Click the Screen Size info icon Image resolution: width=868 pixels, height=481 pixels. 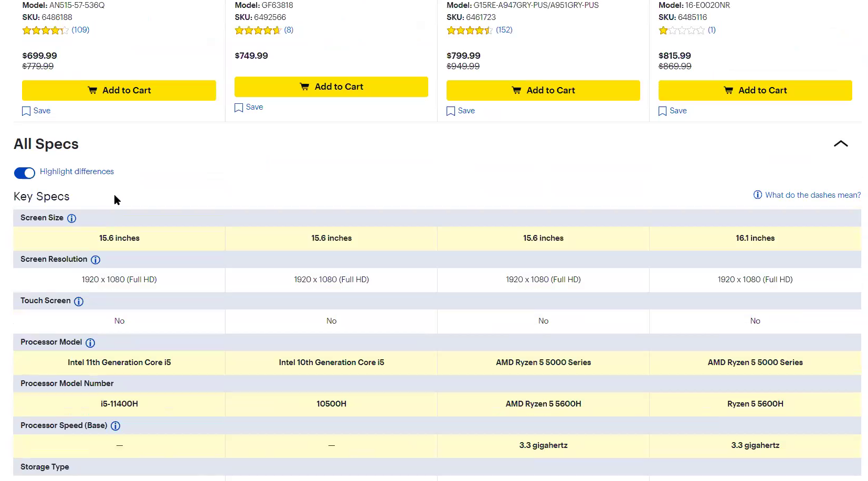click(x=72, y=218)
